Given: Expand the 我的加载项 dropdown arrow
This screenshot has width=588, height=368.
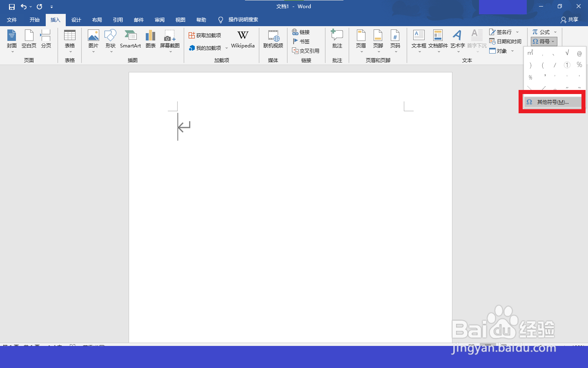Looking at the screenshot, I should pyautogui.click(x=227, y=48).
